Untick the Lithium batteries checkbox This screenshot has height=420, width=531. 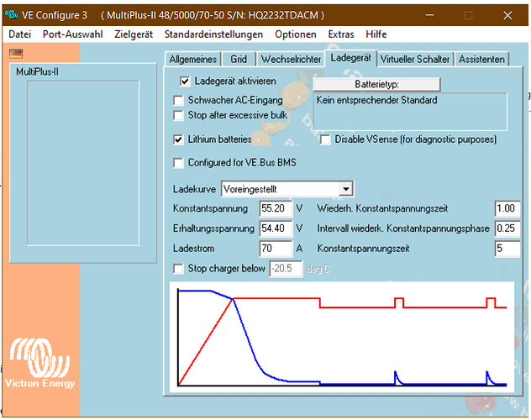coord(178,139)
